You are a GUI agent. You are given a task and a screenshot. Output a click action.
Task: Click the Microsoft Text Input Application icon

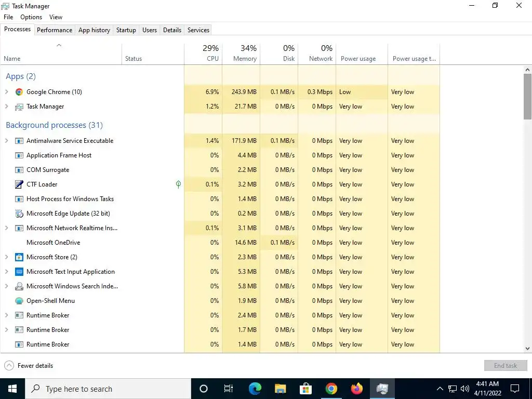click(x=19, y=272)
